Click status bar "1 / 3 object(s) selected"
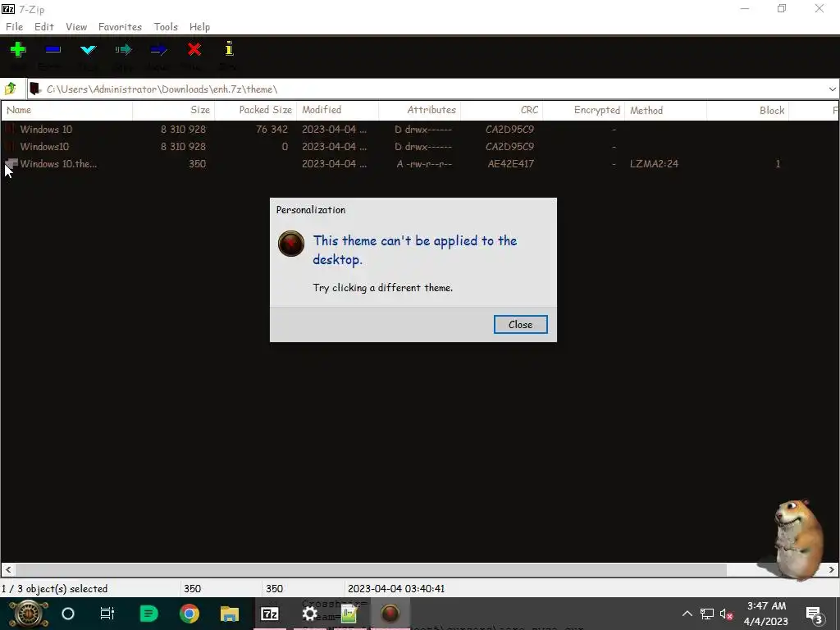 [x=55, y=588]
